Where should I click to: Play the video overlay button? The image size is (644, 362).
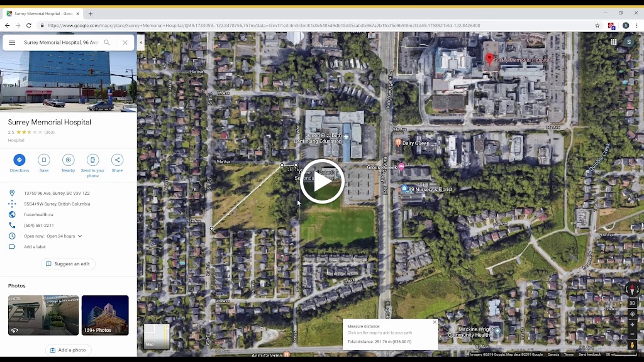click(322, 182)
